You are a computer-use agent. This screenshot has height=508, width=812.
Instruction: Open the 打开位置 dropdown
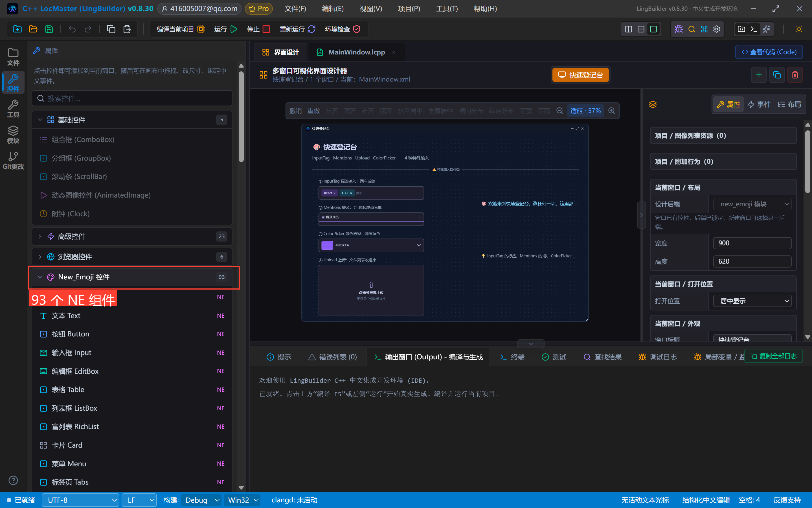(x=752, y=301)
